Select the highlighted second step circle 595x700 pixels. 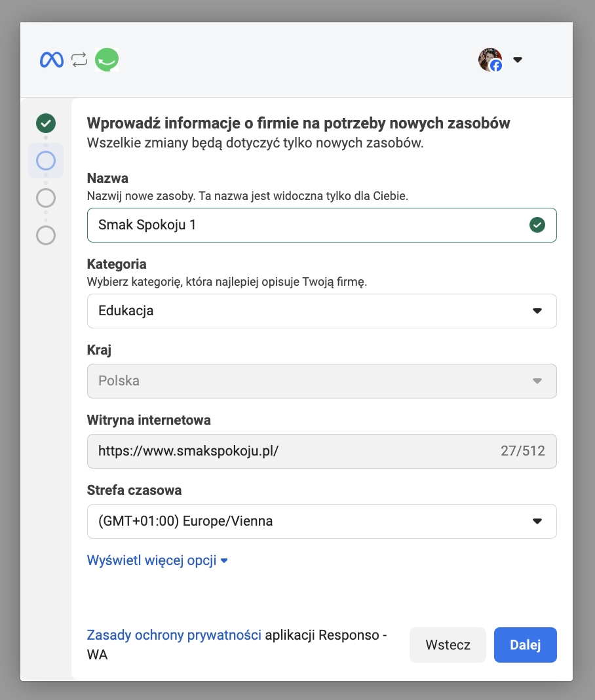(46, 161)
